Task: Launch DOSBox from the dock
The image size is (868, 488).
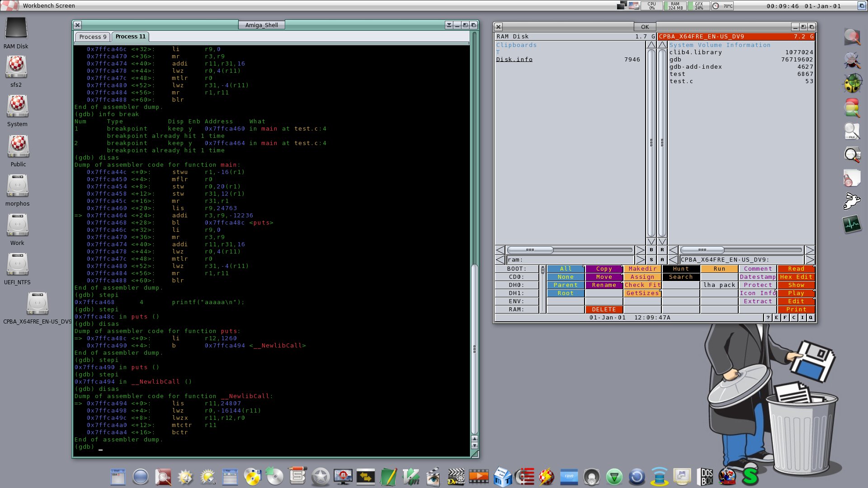Action: point(707,477)
